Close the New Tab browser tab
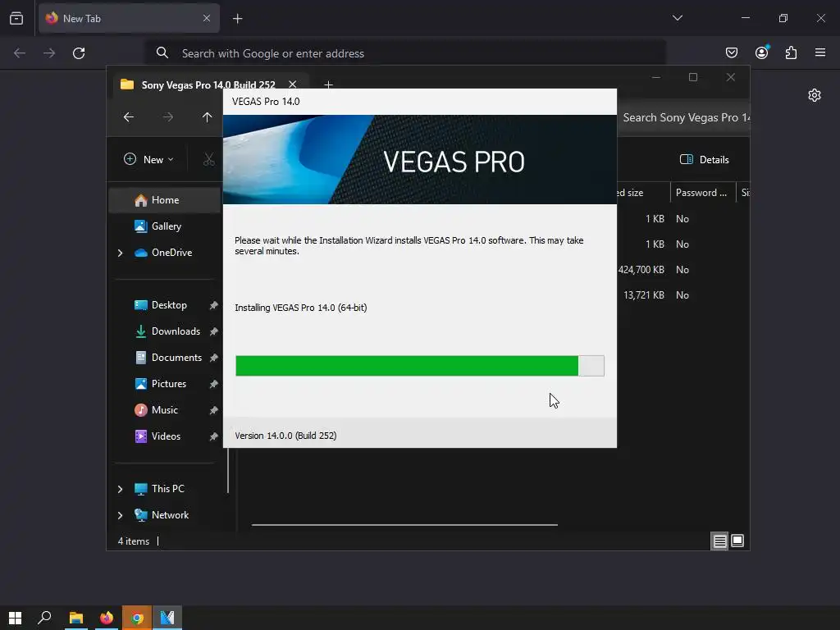Image resolution: width=840 pixels, height=630 pixels. tap(206, 18)
